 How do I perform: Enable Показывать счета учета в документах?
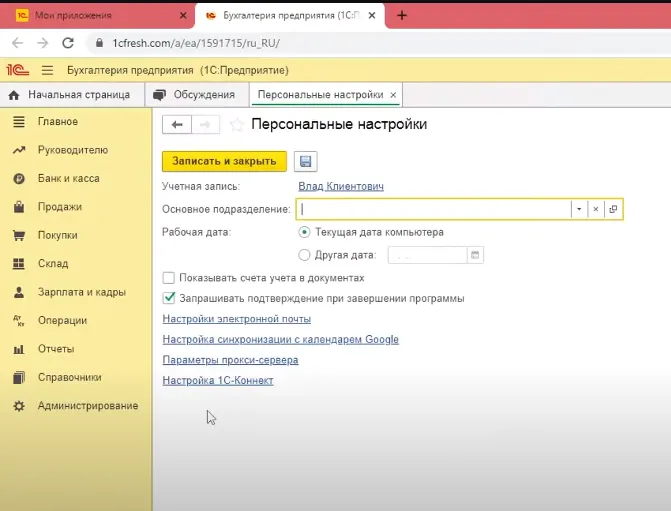[169, 278]
